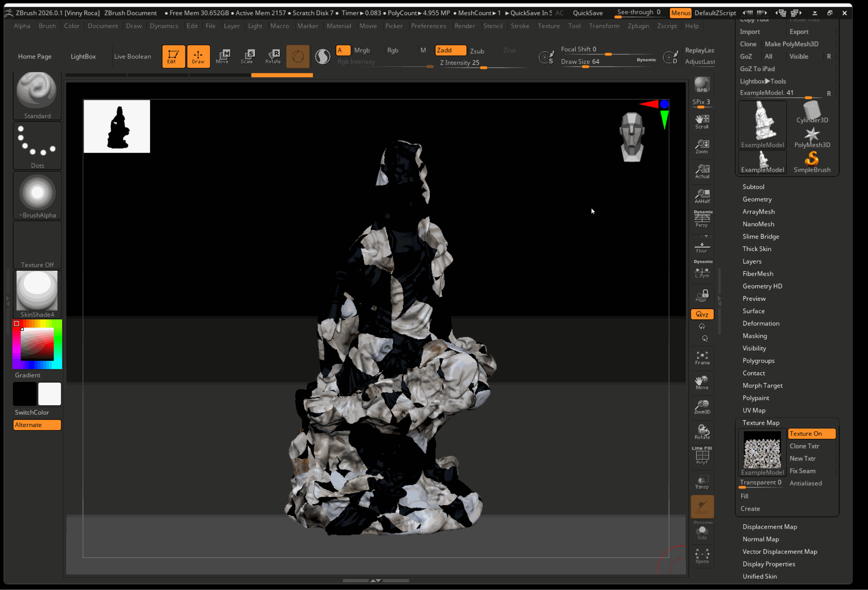Open the Render menu
The image size is (868, 590).
coord(464,26)
